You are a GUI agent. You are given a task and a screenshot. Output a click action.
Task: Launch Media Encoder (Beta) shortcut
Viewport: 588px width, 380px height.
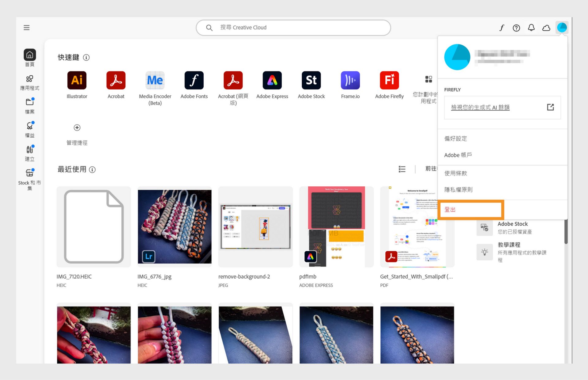155,80
